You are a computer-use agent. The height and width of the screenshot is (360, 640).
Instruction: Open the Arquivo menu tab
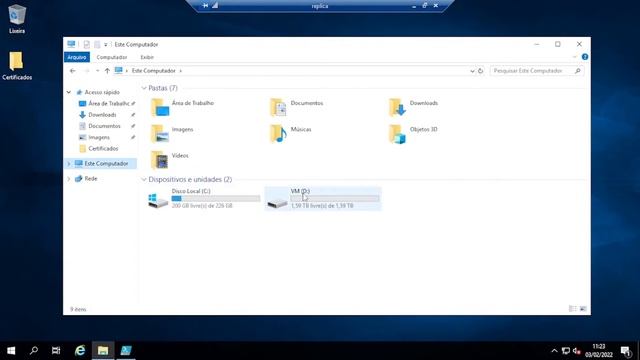click(x=77, y=57)
